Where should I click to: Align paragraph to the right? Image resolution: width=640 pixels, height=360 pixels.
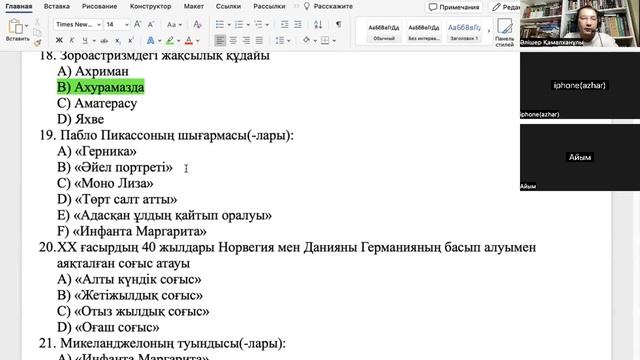click(246, 40)
